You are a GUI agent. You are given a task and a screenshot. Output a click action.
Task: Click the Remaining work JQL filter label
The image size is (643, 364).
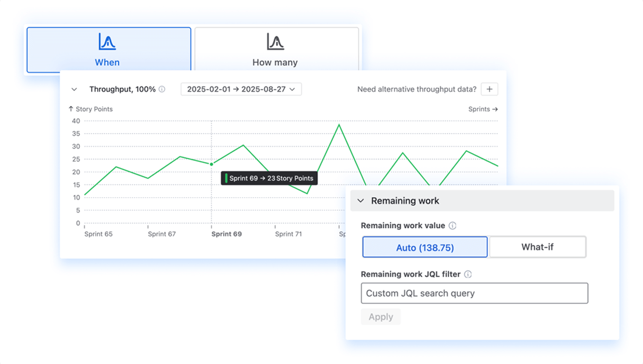[411, 275]
